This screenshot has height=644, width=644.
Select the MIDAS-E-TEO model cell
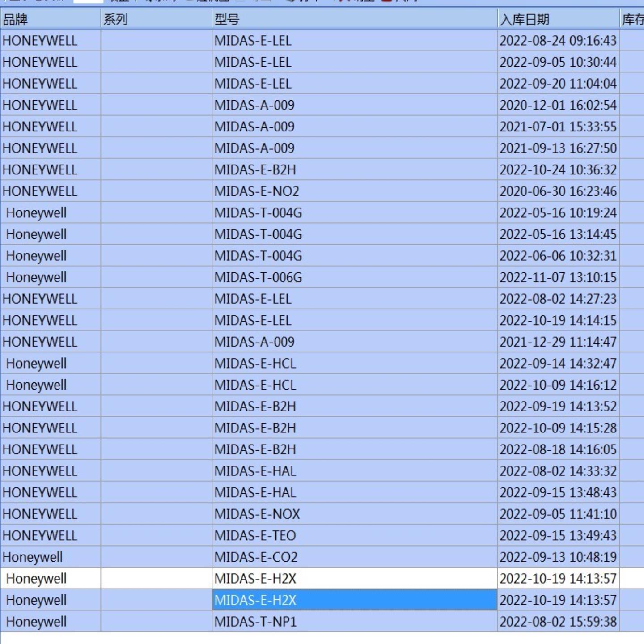pos(355,535)
